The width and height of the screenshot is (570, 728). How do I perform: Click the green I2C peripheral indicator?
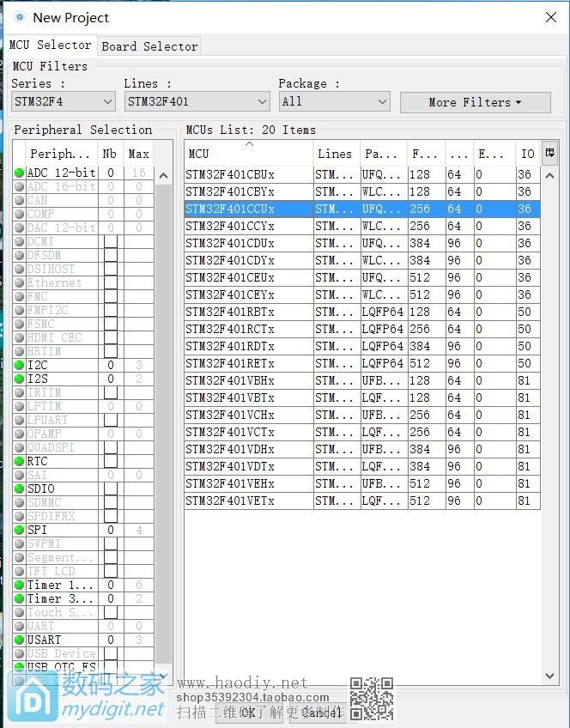coord(19,365)
